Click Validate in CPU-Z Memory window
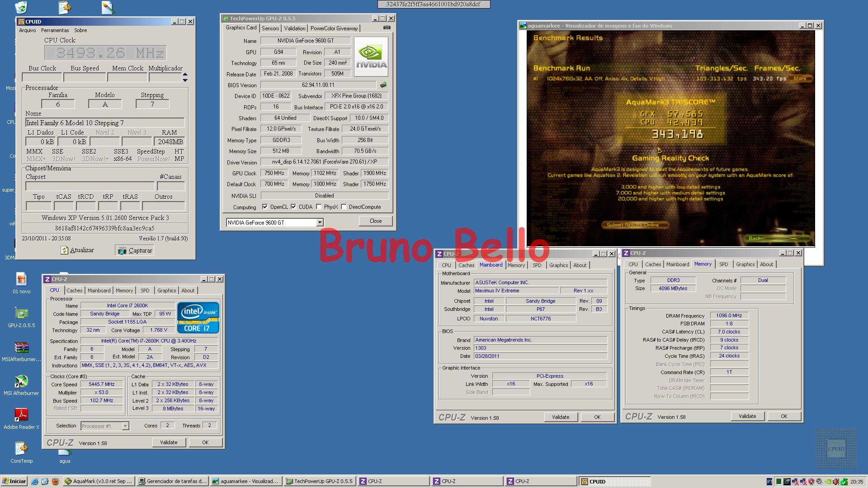 [x=747, y=416]
